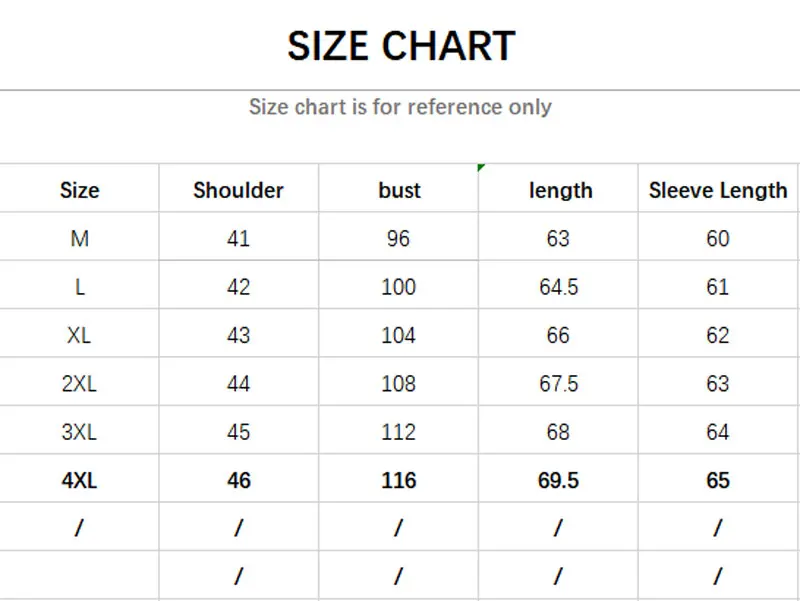Click the XL size row label
Image resolution: width=800 pixels, height=601 pixels.
pyautogui.click(x=80, y=336)
